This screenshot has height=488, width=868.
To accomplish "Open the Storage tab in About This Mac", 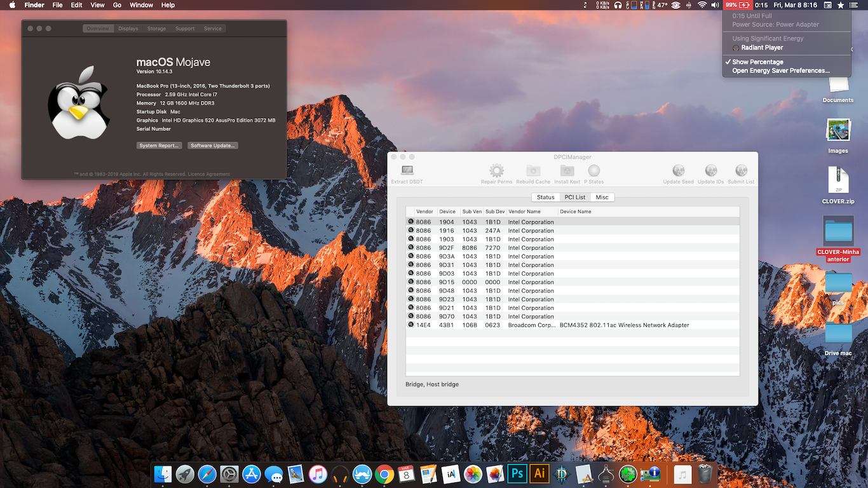I will 156,29.
